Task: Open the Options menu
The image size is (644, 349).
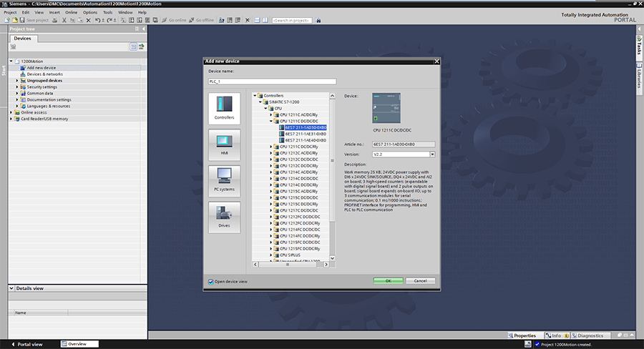Action: point(90,12)
